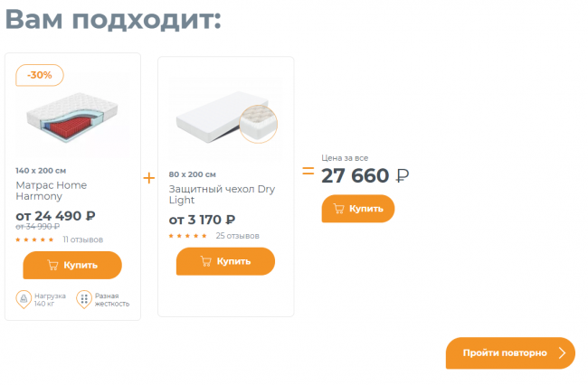
Task: Open the Защитный чехол Dry Light title link
Action: pos(222,194)
